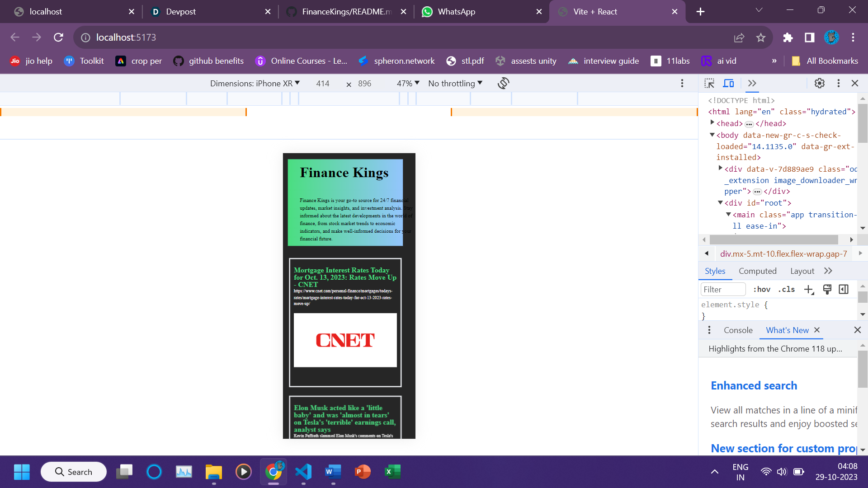Switch to the Console drawer tab
This screenshot has width=868, height=488.
tap(738, 330)
